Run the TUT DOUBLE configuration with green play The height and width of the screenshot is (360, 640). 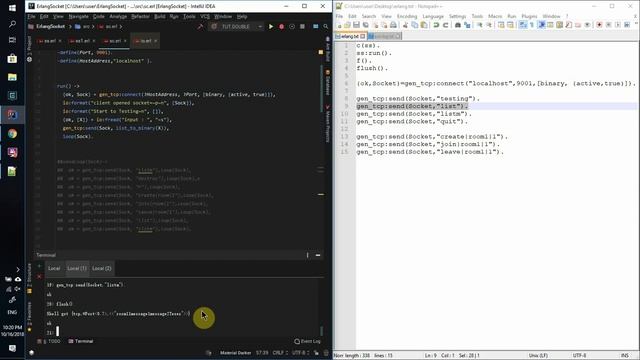click(271, 27)
